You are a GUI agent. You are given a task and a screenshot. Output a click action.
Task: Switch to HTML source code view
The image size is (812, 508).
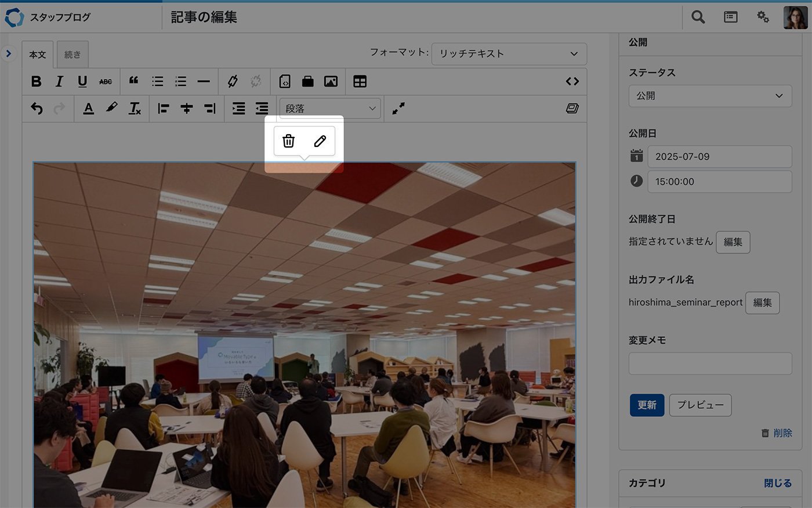[572, 82]
